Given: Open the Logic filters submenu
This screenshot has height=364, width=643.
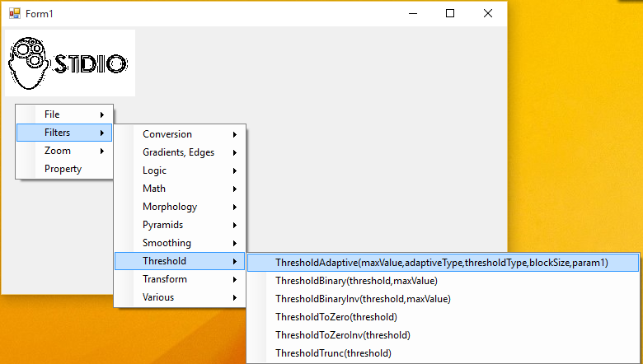Looking at the screenshot, I should click(x=180, y=170).
